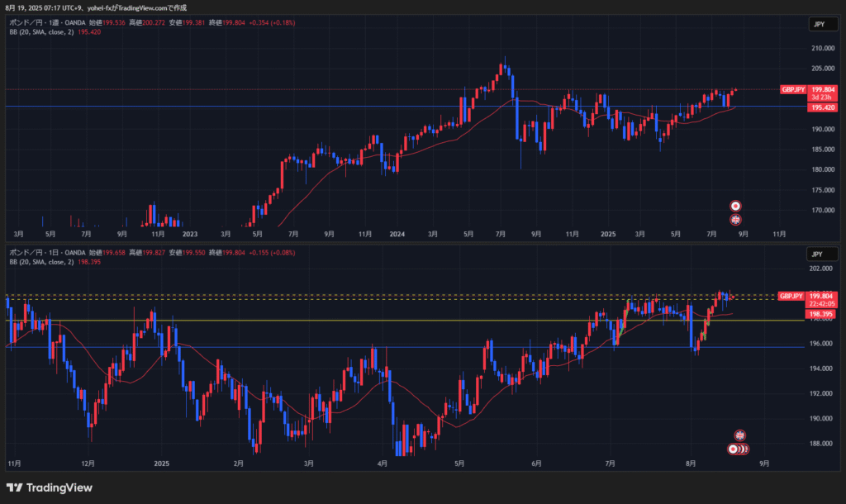
Task: Click 202.000 on the daily price axis
Action: [820, 269]
